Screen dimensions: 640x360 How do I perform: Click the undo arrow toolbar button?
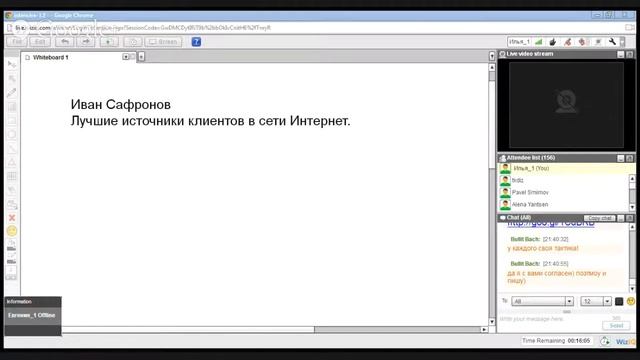(64, 42)
